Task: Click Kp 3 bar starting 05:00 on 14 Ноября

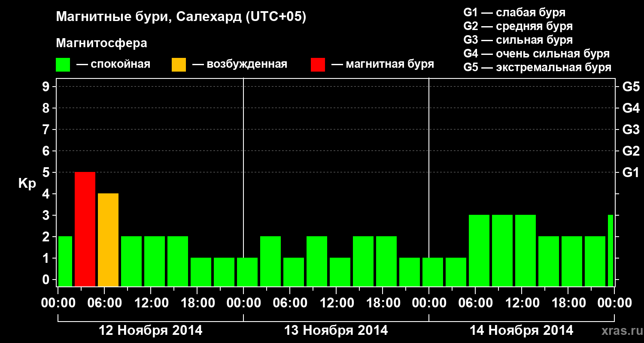Action: tap(479, 251)
